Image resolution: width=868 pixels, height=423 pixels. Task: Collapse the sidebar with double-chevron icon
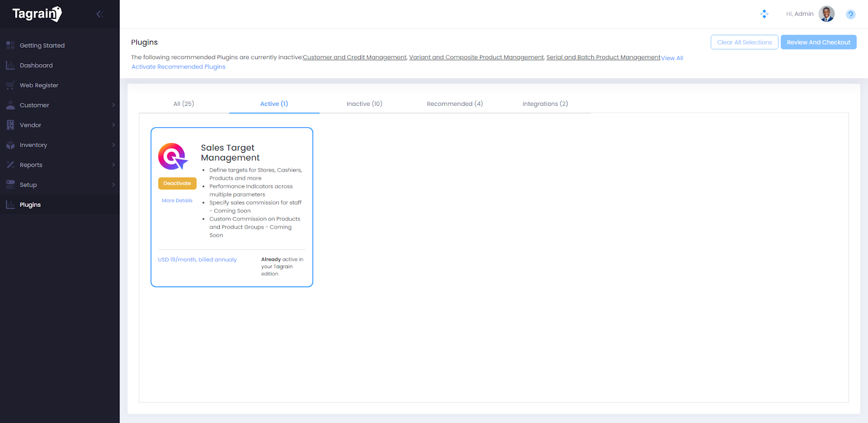click(100, 14)
